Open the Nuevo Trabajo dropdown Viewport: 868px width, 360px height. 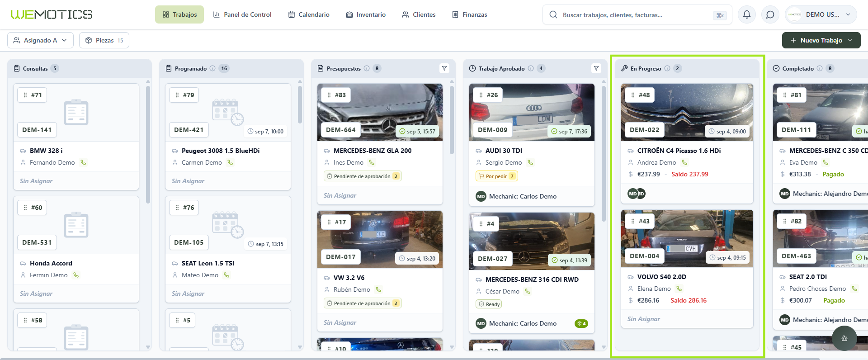[821, 40]
